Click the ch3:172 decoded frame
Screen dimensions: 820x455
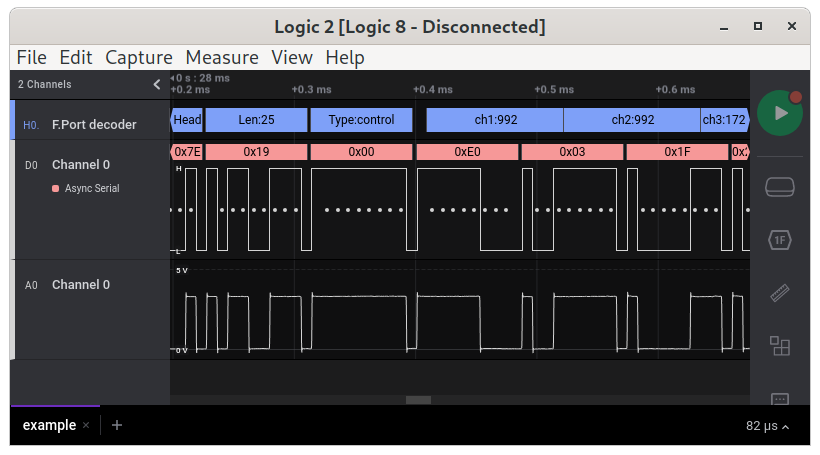click(x=725, y=120)
